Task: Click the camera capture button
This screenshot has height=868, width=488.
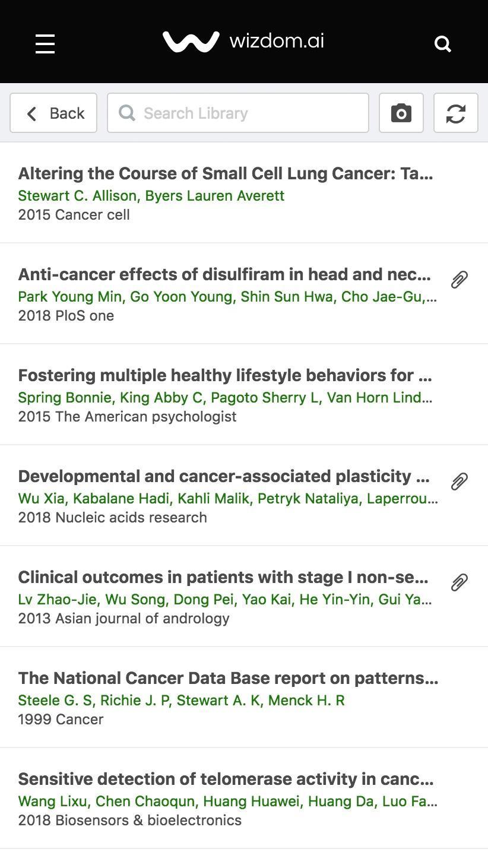Action: [401, 113]
